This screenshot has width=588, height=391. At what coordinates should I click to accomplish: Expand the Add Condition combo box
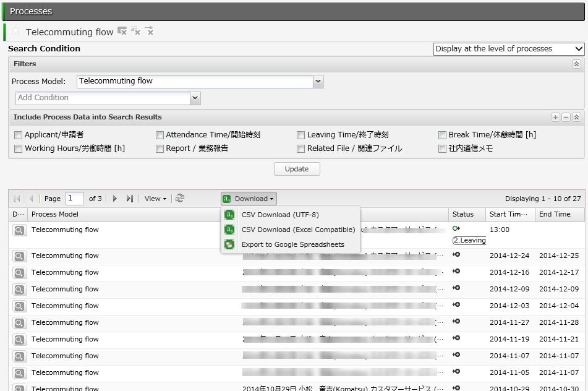coord(195,98)
